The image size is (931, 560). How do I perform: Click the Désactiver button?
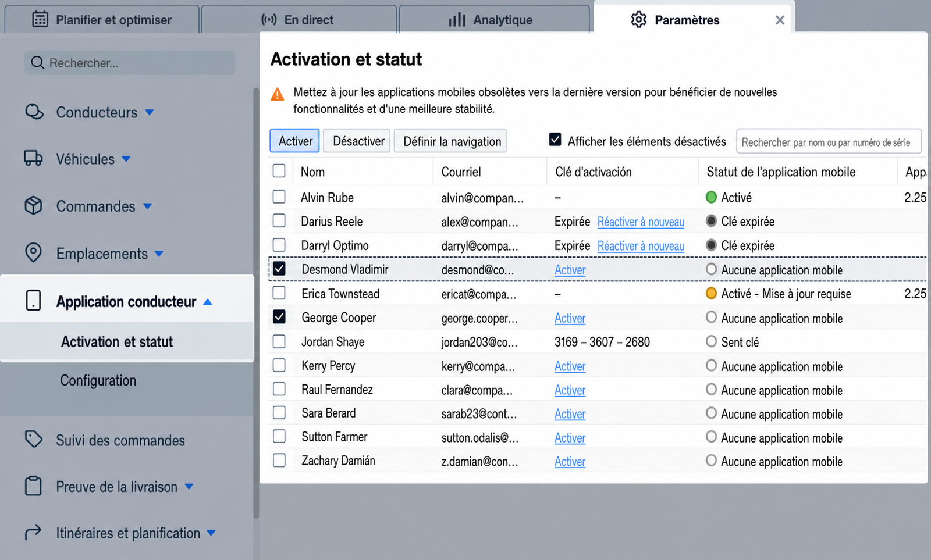tap(357, 141)
